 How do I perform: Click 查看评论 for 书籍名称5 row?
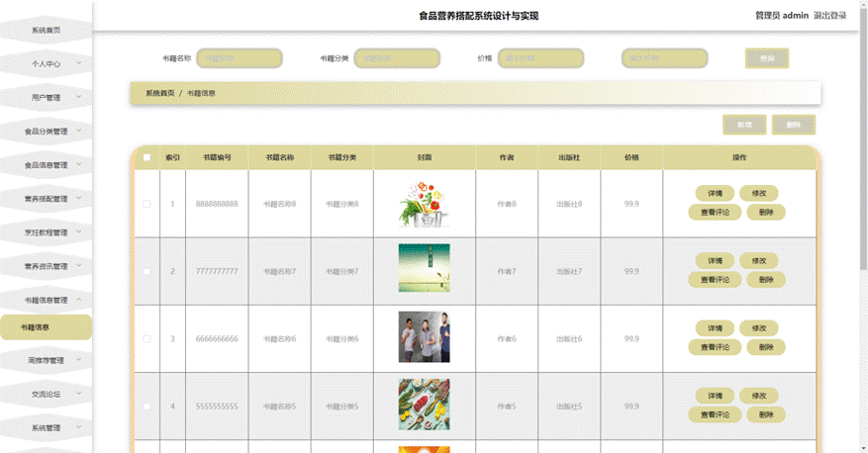coord(715,414)
